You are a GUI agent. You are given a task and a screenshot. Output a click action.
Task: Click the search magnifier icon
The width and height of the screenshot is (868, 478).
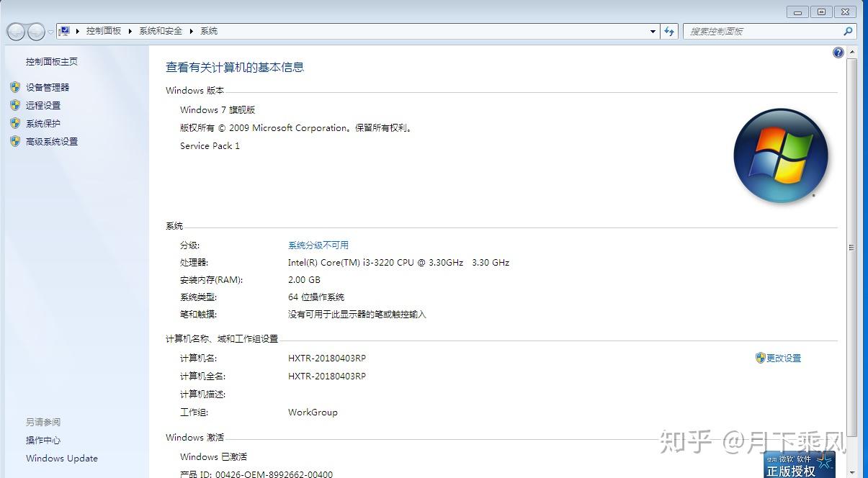coord(847,31)
